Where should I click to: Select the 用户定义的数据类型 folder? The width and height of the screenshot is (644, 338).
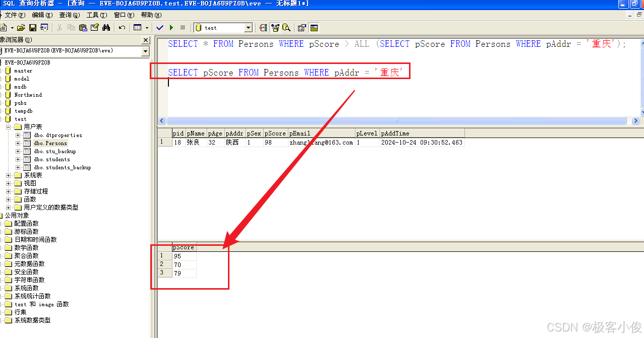51,208
